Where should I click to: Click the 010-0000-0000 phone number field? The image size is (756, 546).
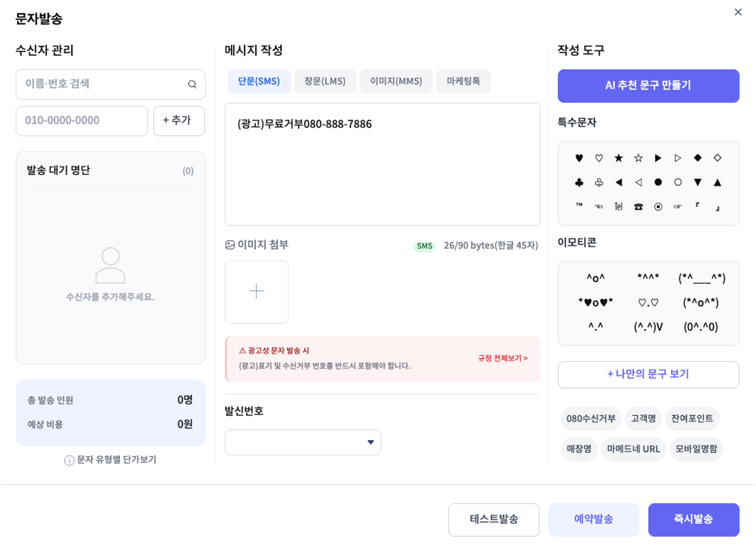click(x=82, y=120)
